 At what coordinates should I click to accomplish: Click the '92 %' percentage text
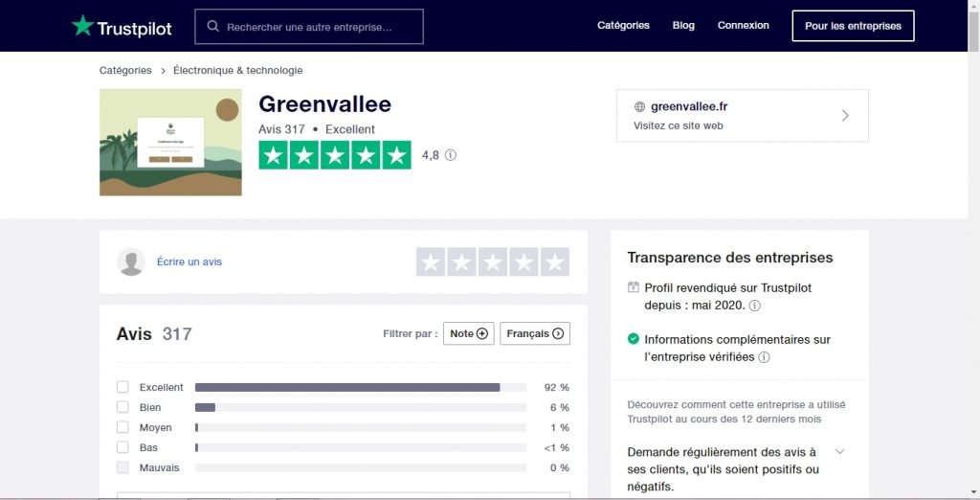point(557,387)
